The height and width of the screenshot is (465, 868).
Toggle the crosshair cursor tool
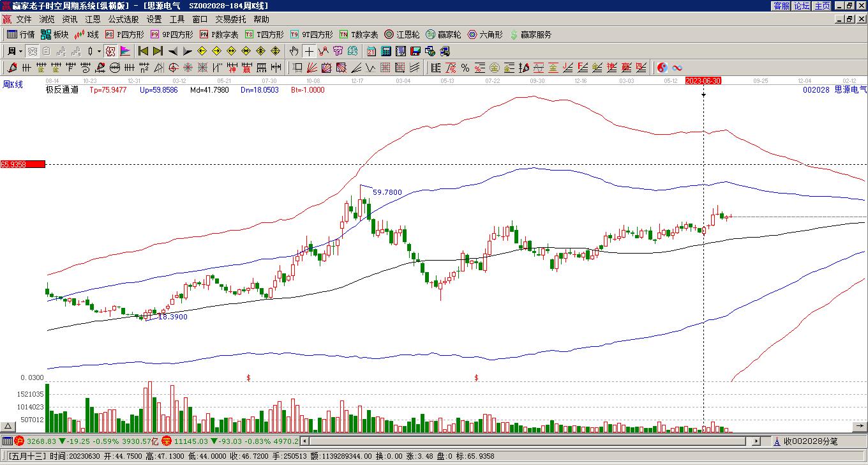[309, 51]
